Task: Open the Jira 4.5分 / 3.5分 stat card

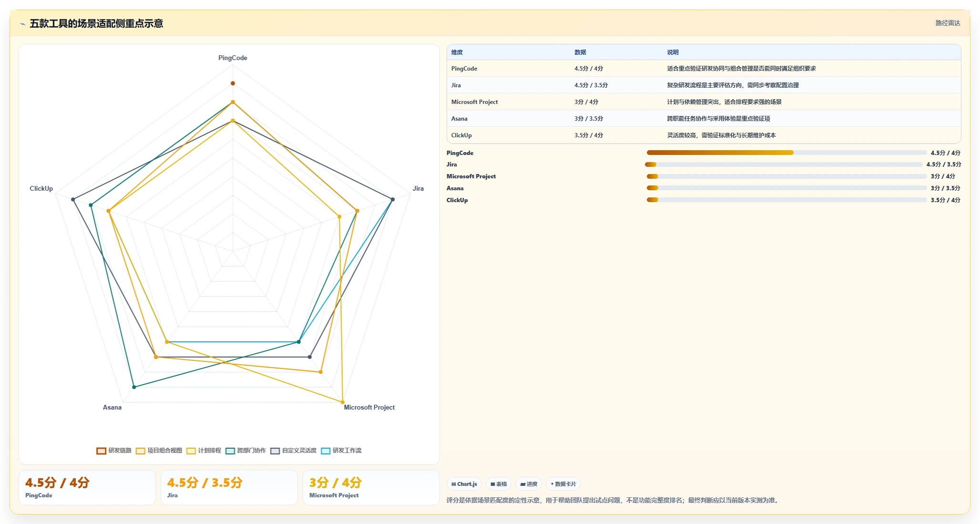Action: [x=229, y=487]
